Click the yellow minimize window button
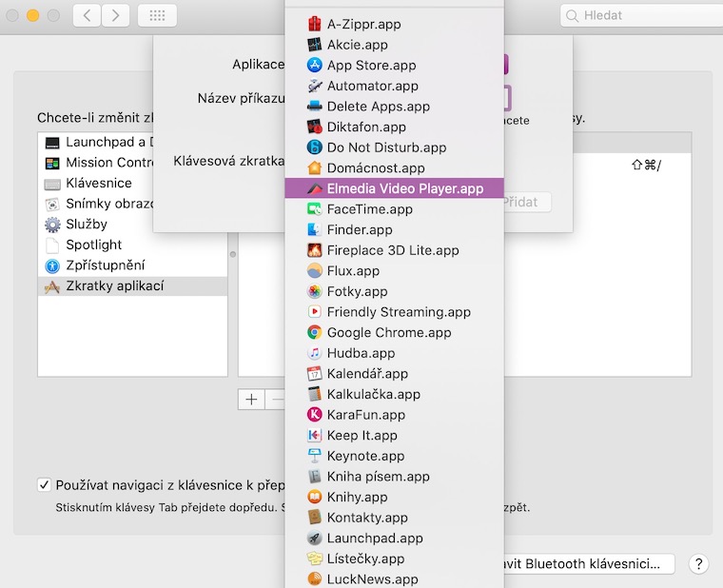This screenshot has width=723, height=588. pyautogui.click(x=32, y=15)
